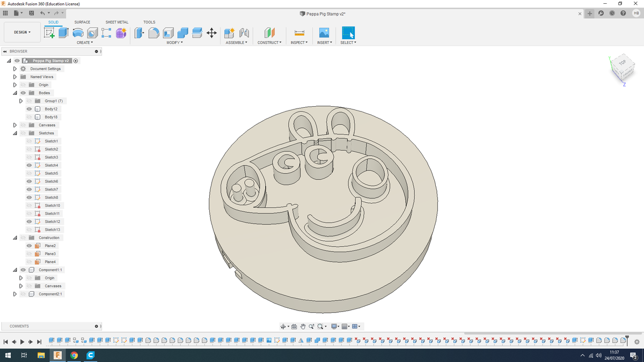The width and height of the screenshot is (644, 362).
Task: Open the CREATE menu
Action: pos(85,42)
